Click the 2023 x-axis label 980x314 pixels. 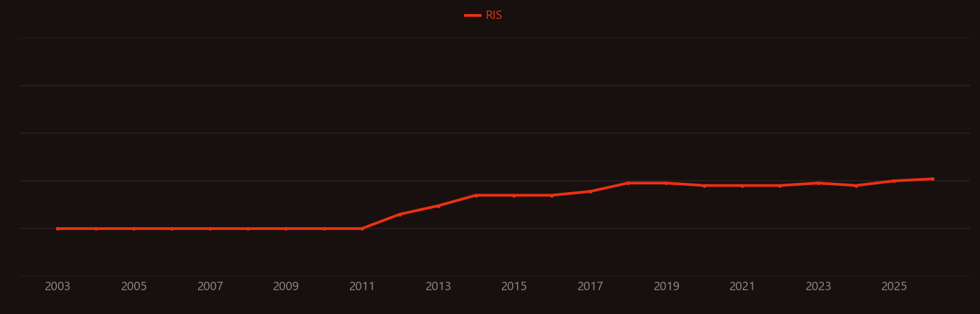pyautogui.click(x=818, y=287)
